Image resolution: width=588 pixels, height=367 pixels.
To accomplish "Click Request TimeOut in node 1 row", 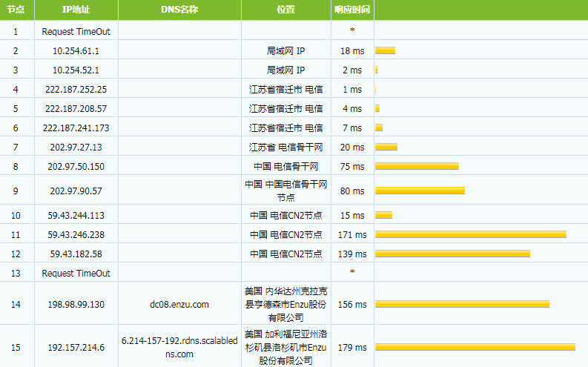I will point(76,32).
